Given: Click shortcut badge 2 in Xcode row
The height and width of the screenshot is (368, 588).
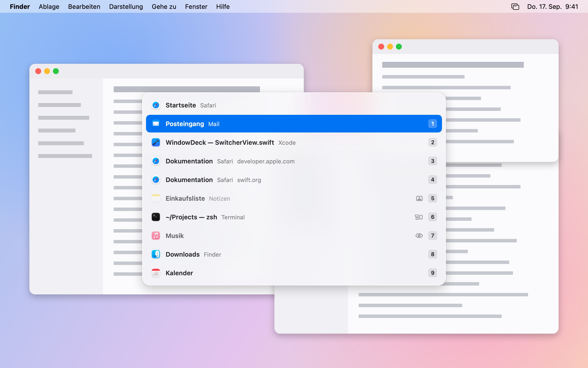Looking at the screenshot, I should pyautogui.click(x=433, y=142).
